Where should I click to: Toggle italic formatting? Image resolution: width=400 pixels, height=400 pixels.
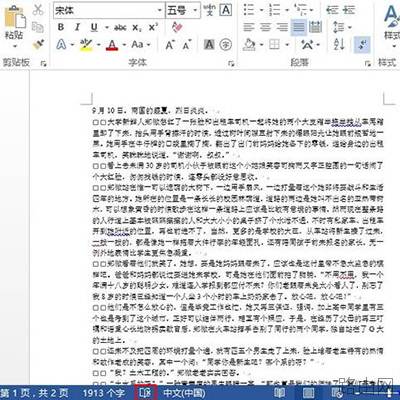77,27
